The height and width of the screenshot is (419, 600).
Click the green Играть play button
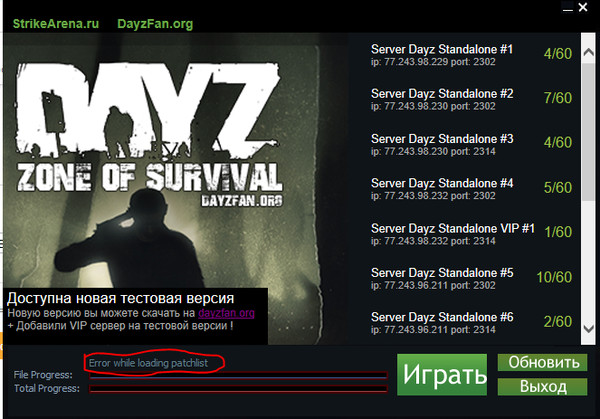[442, 375]
